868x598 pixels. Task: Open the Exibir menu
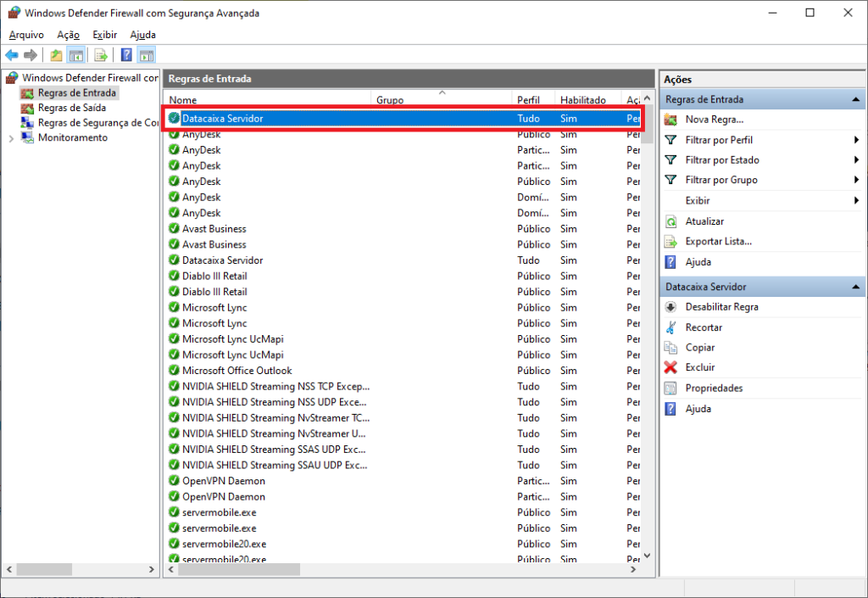pyautogui.click(x=104, y=35)
